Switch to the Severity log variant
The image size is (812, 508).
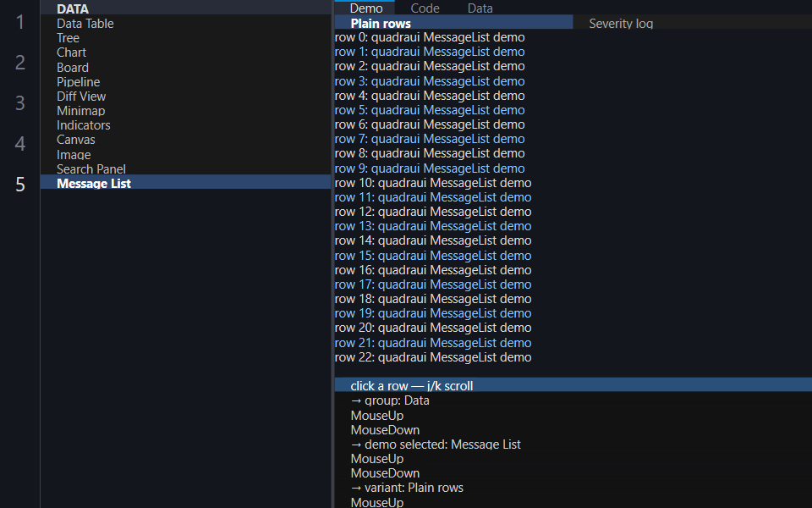621,23
